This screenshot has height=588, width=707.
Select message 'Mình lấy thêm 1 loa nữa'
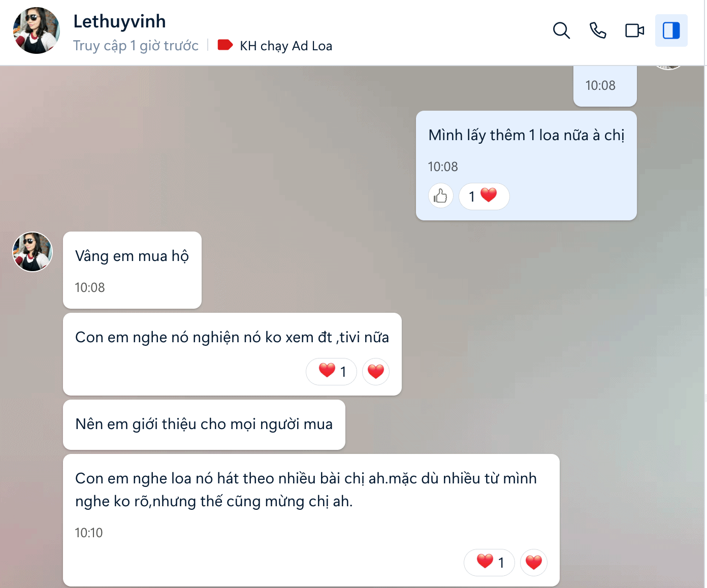point(526,166)
